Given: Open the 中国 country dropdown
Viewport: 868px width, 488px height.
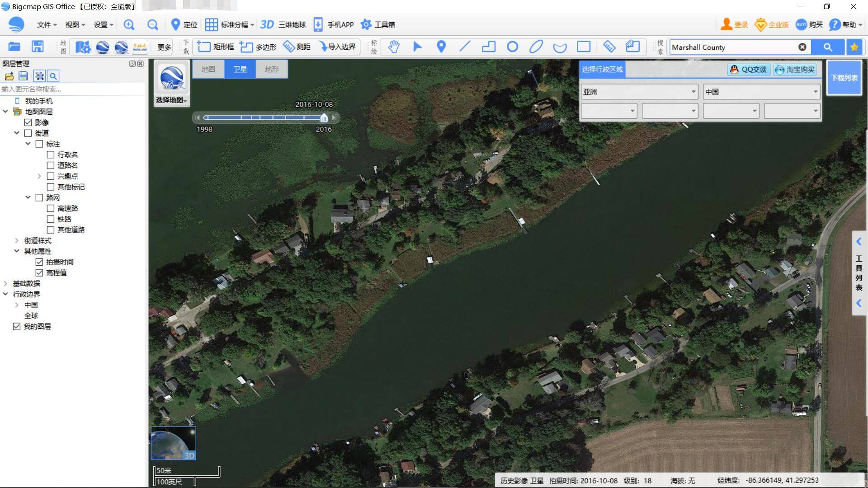Looking at the screenshot, I should 761,92.
